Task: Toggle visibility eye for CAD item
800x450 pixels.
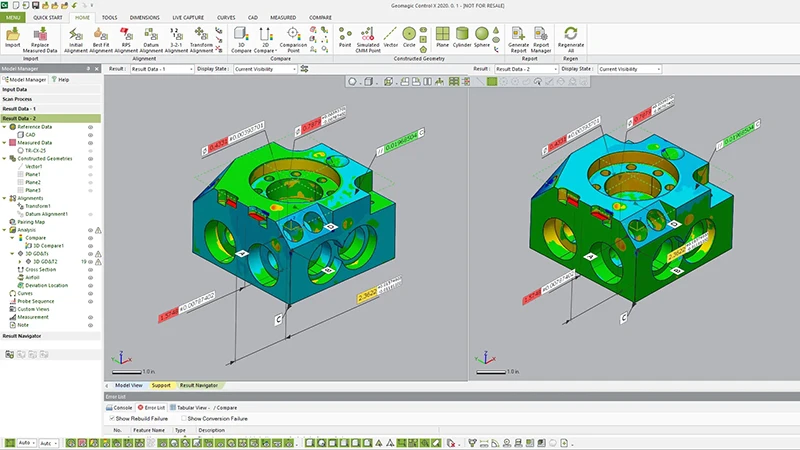Action: [90, 135]
